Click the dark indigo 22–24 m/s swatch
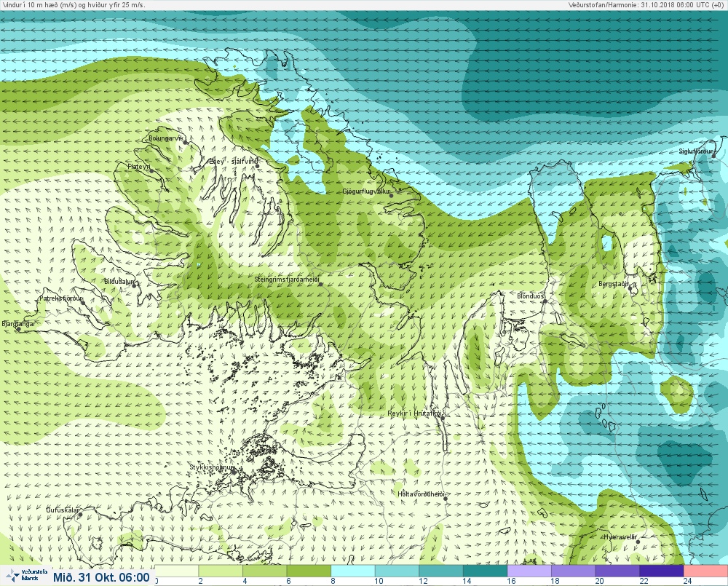This screenshot has height=586, width=728. (662, 571)
